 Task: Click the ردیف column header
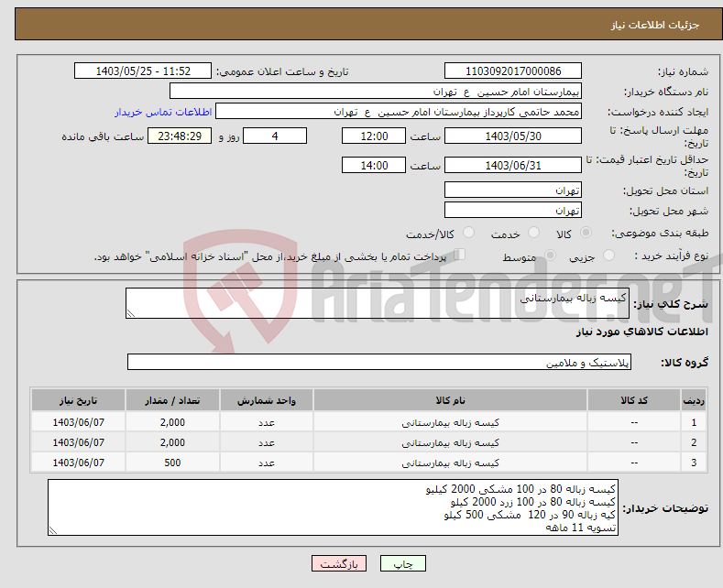pyautogui.click(x=694, y=400)
